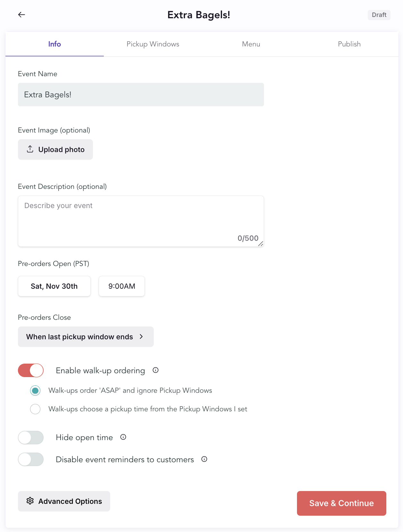
Task: Switch to the Pickup Windows tab
Action: tap(153, 44)
